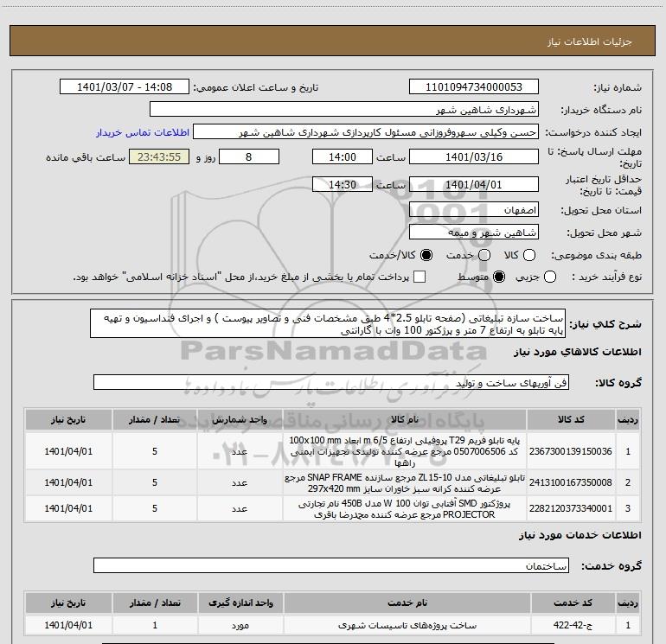Click the جزئیات اطلاعات نیاز page header
The image size is (666, 644).
(590, 41)
